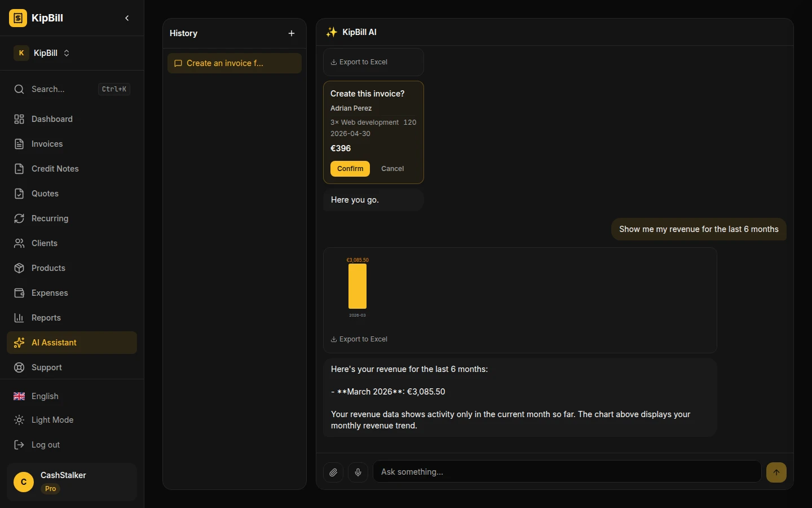
Task: Click the KipBill logo icon
Action: (18, 18)
